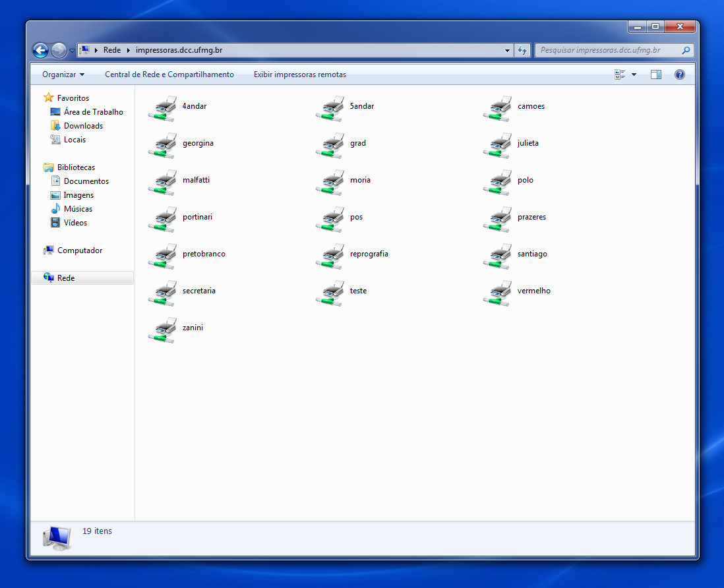The image size is (724, 588).
Task: Click the Help question mark icon
Action: point(680,74)
